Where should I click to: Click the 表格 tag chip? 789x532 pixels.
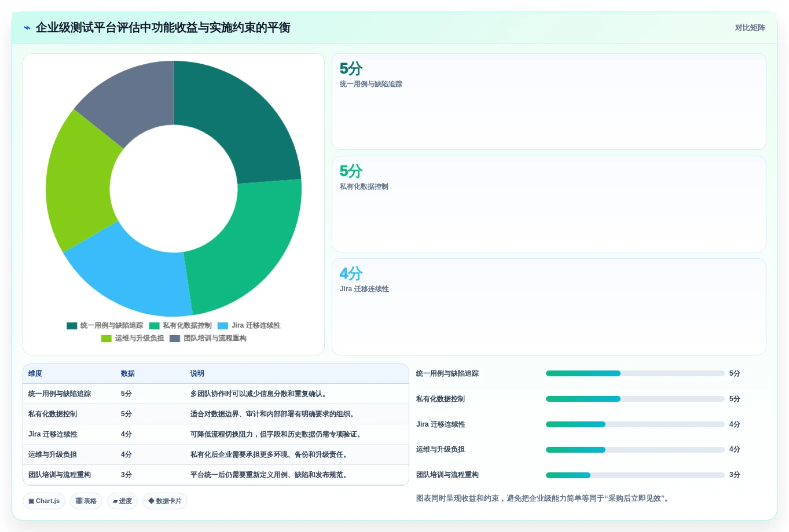[86, 501]
